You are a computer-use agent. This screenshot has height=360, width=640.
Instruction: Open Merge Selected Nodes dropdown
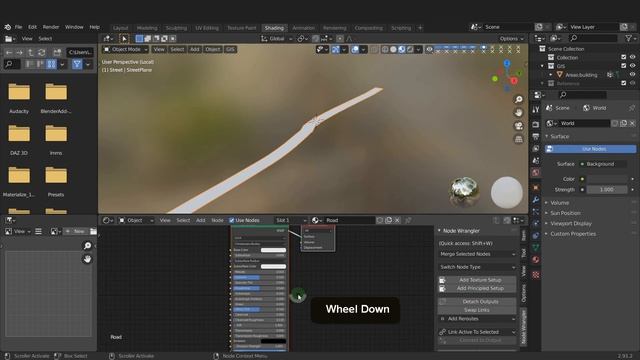(477, 254)
